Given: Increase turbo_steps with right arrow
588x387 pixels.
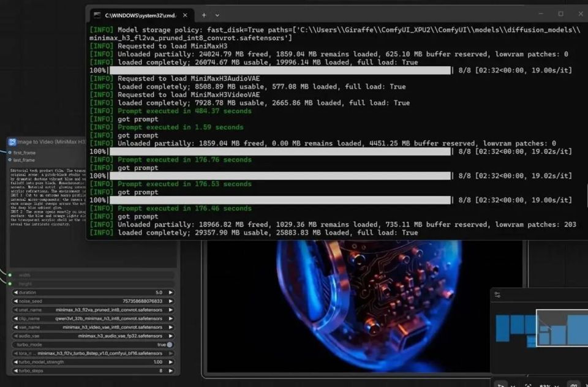Looking at the screenshot, I should 171,370.
